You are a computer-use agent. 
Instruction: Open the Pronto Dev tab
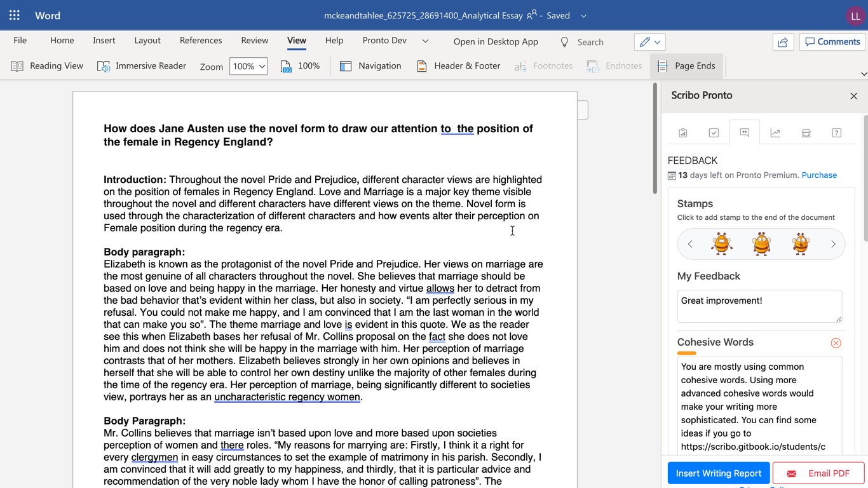pyautogui.click(x=384, y=41)
